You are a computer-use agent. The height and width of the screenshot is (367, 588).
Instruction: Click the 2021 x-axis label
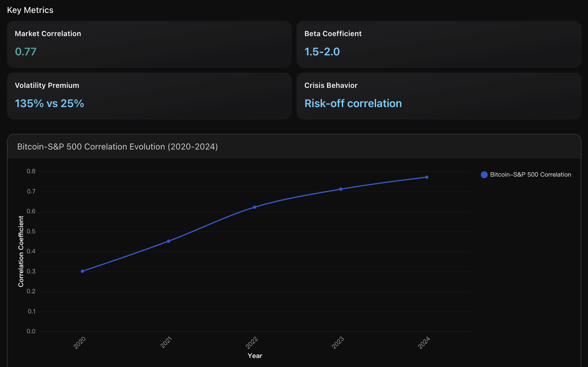tap(166, 342)
